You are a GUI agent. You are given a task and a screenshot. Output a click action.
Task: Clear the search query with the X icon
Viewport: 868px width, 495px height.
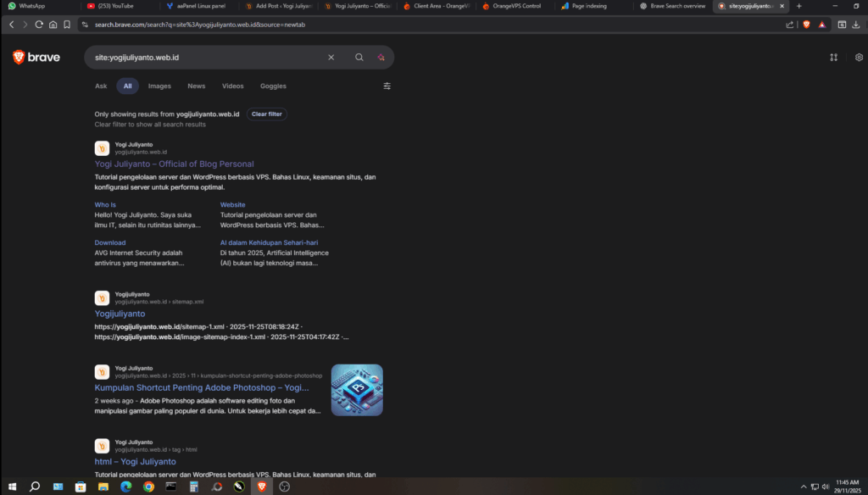(x=331, y=58)
